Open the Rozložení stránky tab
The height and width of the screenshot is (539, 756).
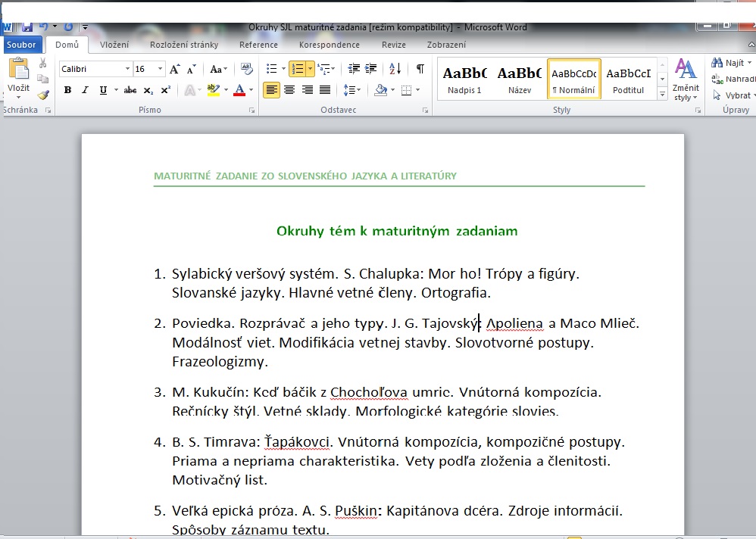[183, 45]
